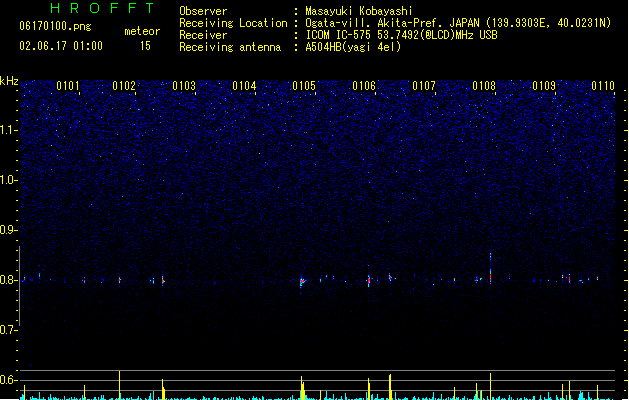
Task: Click time marker 0105
Action: tap(304, 86)
